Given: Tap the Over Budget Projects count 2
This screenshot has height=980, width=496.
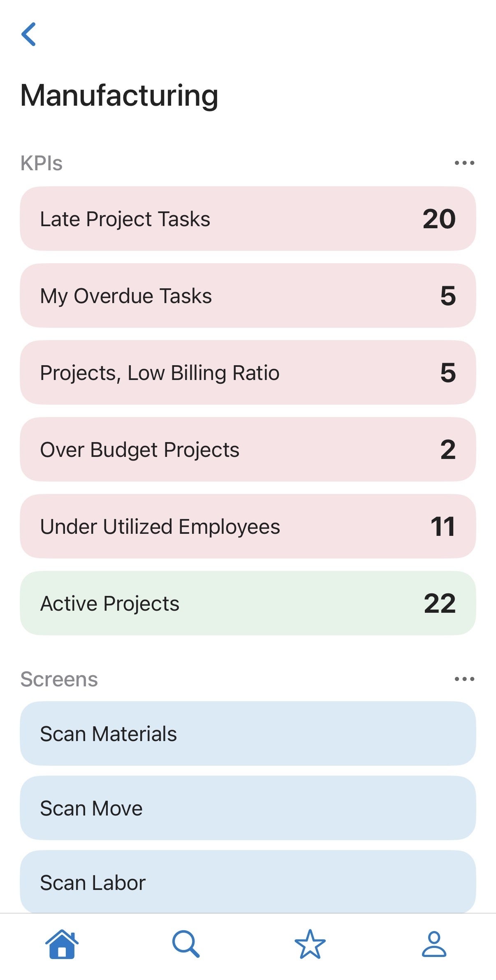Looking at the screenshot, I should (448, 449).
